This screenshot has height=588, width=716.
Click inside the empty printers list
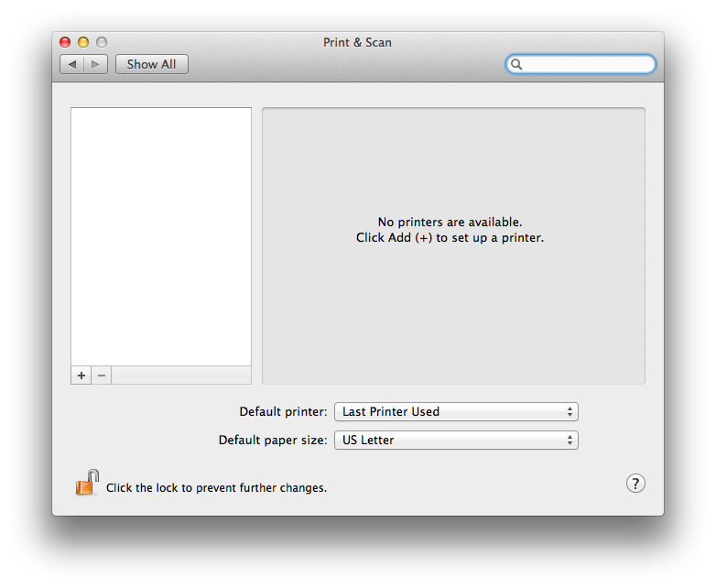[161, 236]
